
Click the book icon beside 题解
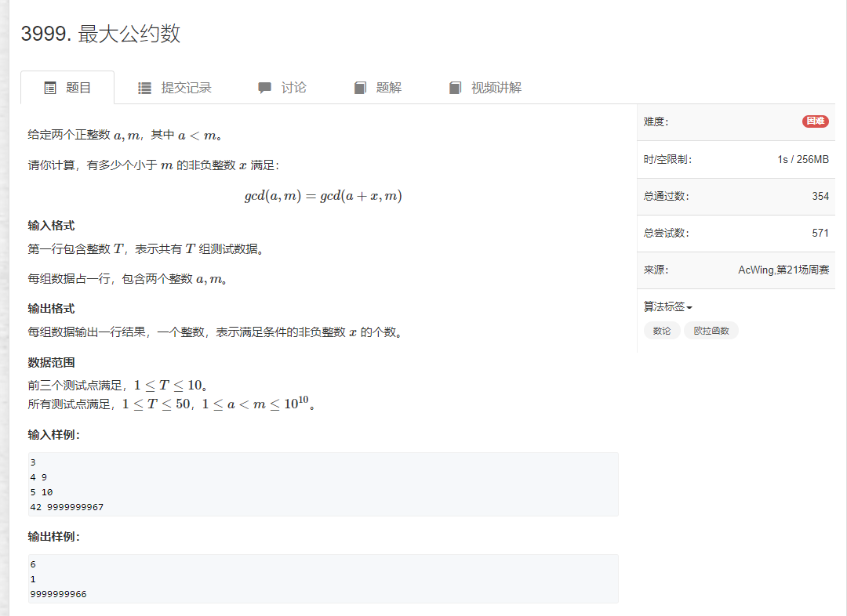[x=359, y=88]
